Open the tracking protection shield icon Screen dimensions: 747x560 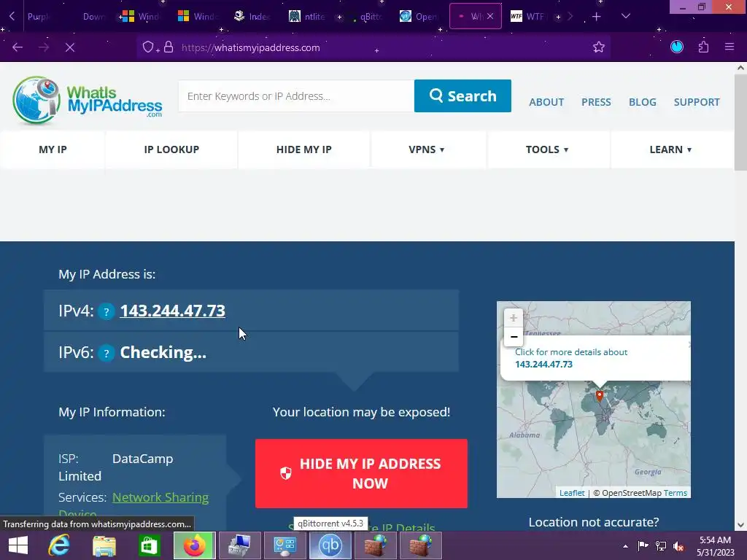click(x=149, y=47)
